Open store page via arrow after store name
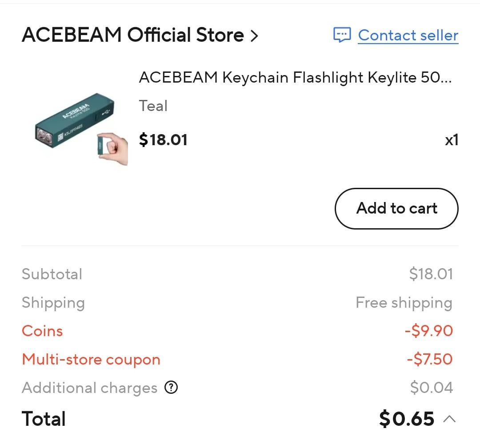Image resolution: width=480 pixels, height=448 pixels. (254, 36)
